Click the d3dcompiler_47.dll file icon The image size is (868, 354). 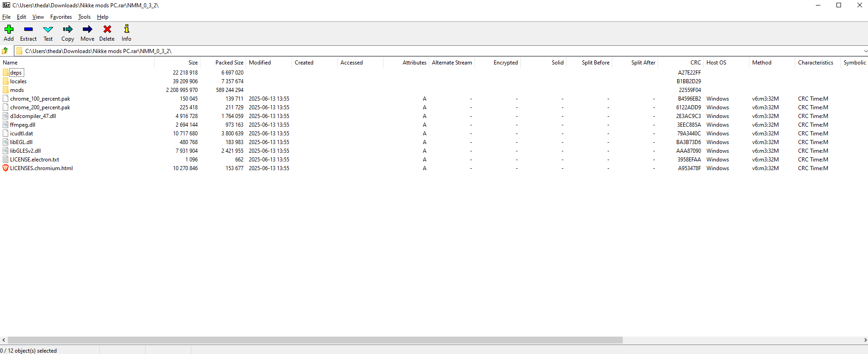[5, 116]
